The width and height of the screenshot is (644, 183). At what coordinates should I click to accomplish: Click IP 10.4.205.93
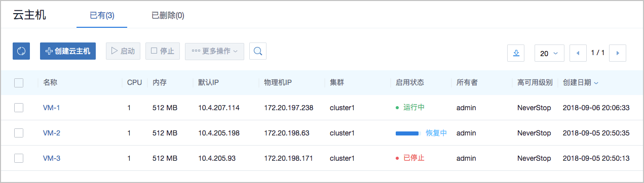point(217,158)
